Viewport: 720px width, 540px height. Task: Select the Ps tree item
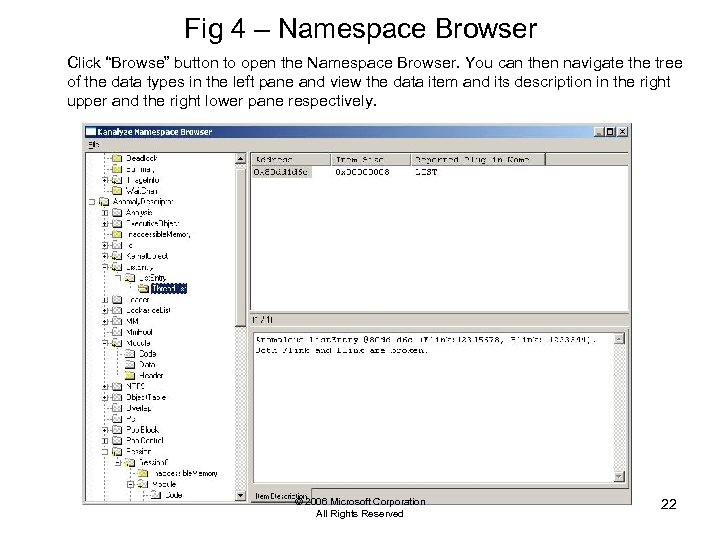[x=131, y=419]
